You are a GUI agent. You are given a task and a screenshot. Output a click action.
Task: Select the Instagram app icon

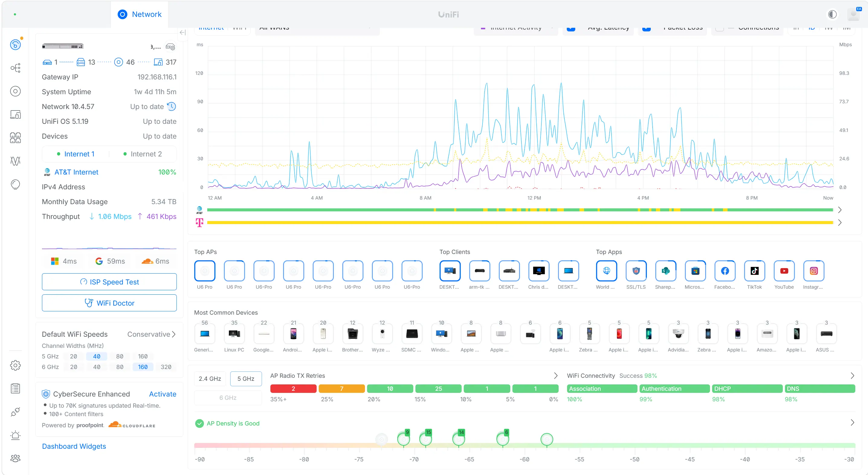coord(814,271)
